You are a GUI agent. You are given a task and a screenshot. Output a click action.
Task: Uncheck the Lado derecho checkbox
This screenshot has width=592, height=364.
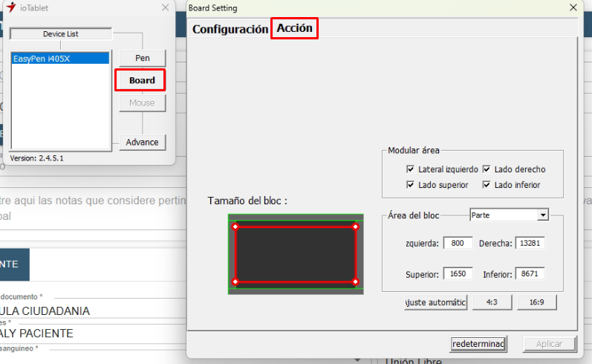(487, 169)
